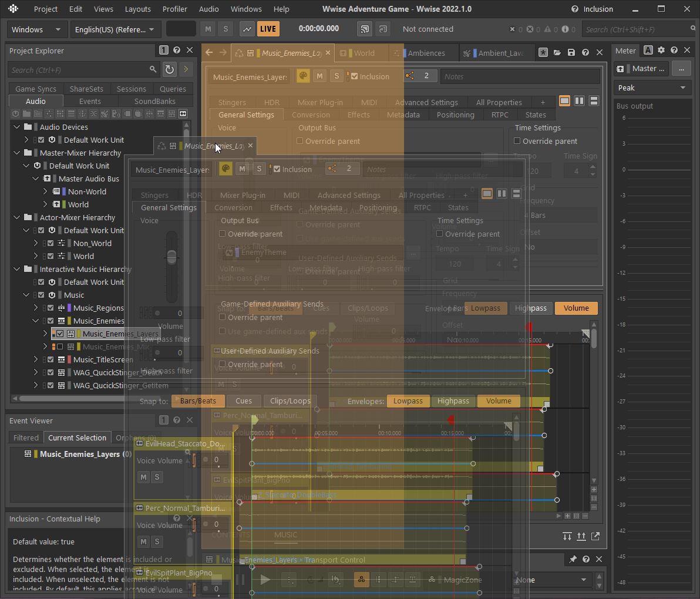
Task: Click the asterisk icon in the editor tab bar
Action: (x=543, y=53)
